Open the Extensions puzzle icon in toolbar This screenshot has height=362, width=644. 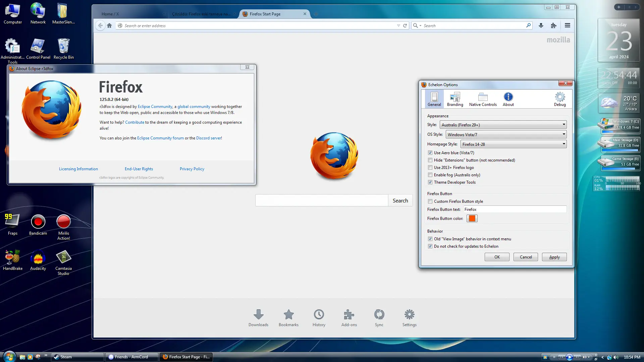tap(554, 25)
